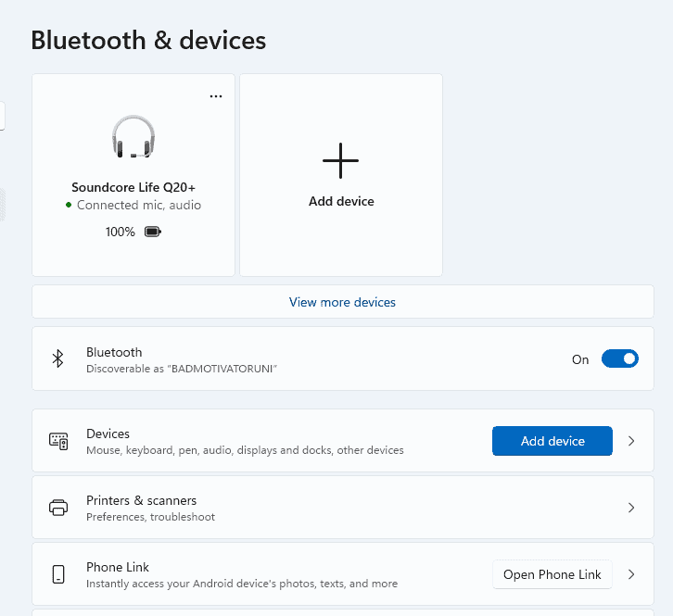Click the Phone Link phone icon

(58, 574)
